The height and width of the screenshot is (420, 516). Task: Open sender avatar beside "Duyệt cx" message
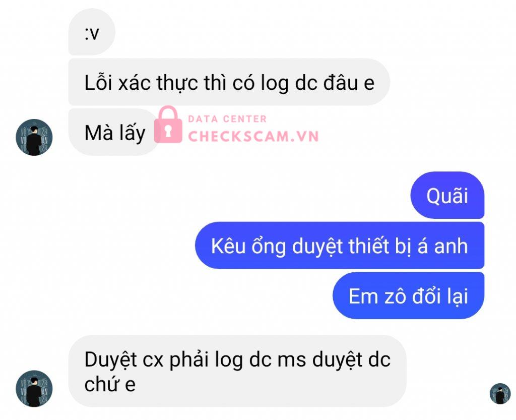click(34, 389)
